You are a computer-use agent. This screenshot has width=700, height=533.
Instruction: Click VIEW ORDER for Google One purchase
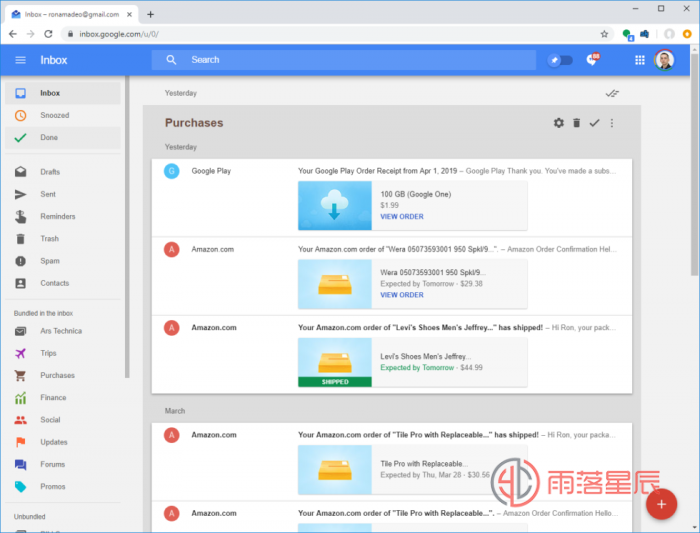402,217
